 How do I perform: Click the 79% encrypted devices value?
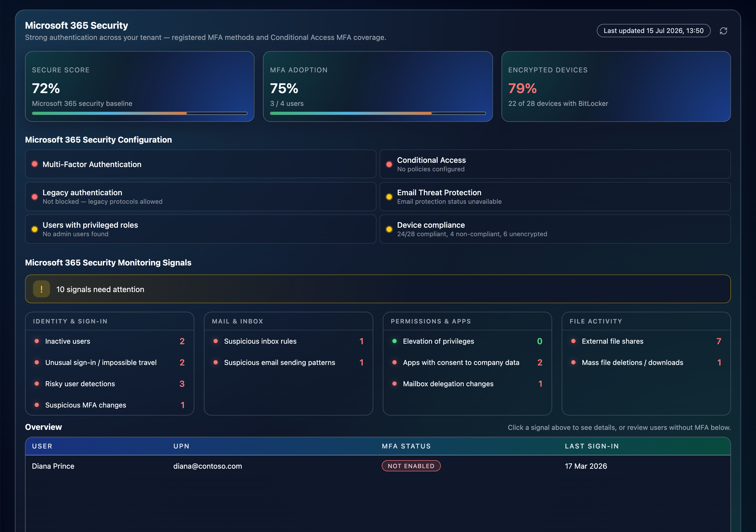pyautogui.click(x=522, y=88)
